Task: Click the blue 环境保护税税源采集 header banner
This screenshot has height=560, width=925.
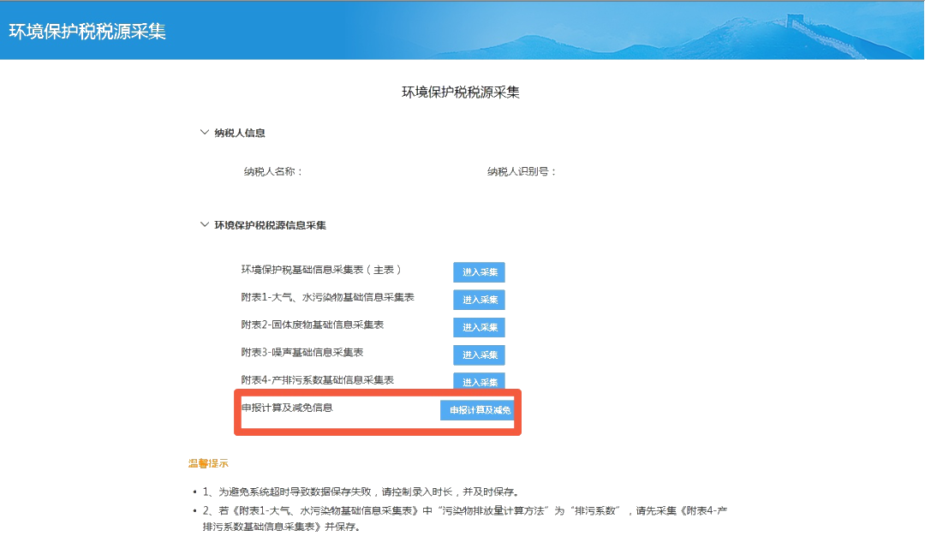Action: pyautogui.click(x=462, y=30)
